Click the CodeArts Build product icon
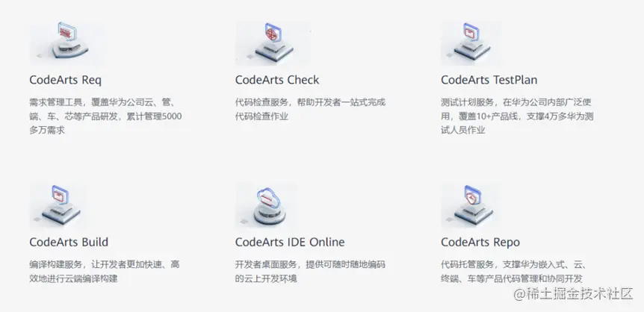Screen dimensions: 644x312 (60, 205)
